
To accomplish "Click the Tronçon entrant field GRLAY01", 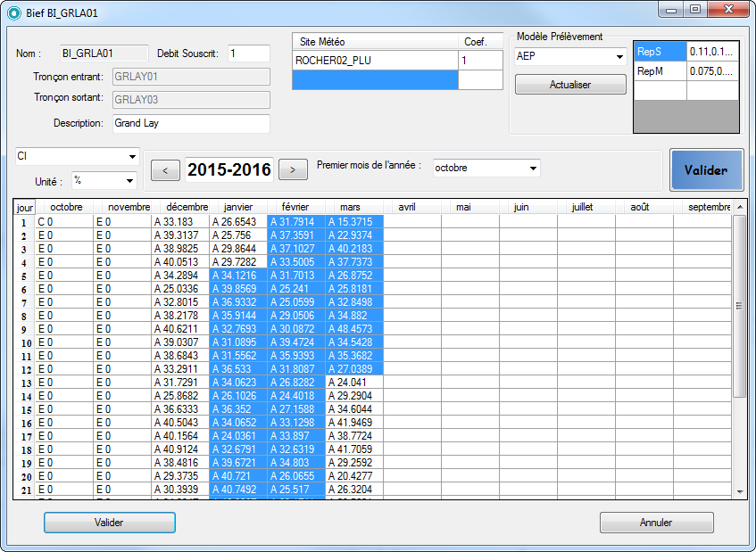I will point(191,77).
